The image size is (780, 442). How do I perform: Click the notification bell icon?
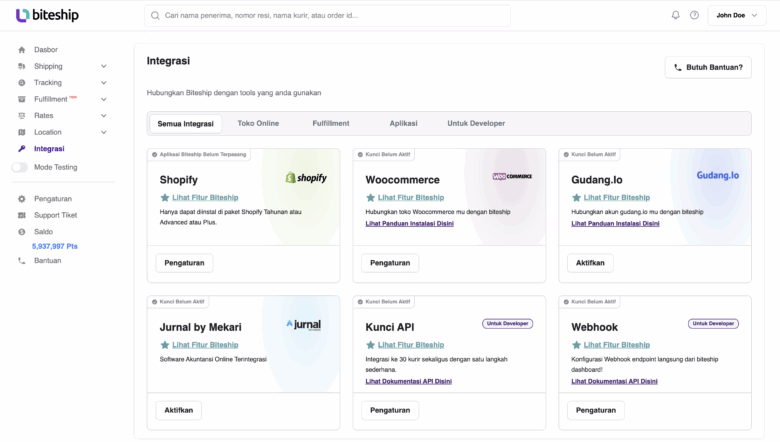[675, 15]
